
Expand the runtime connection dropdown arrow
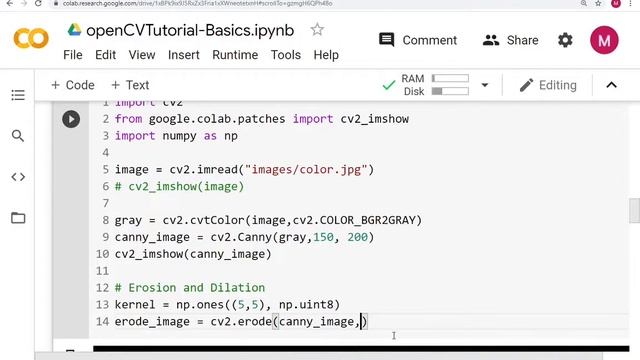[x=484, y=85]
